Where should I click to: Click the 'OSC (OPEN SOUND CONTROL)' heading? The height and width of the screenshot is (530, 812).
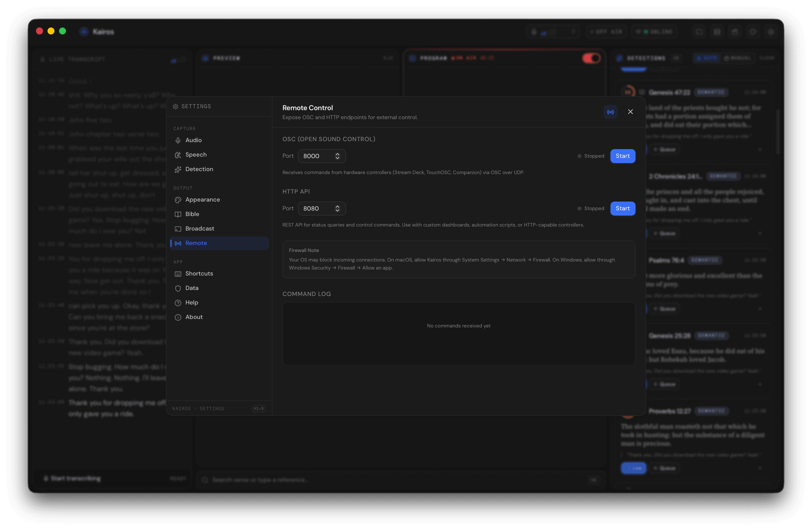[x=328, y=139]
